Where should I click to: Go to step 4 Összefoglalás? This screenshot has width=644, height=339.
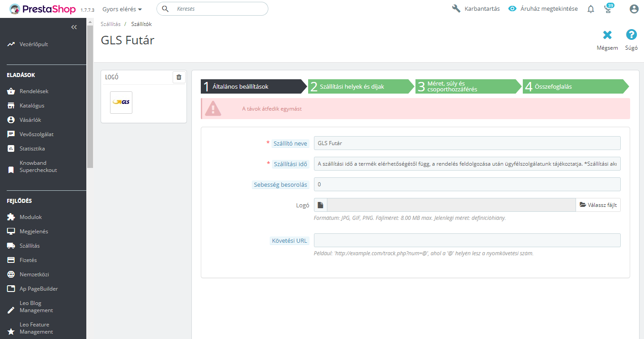(x=576, y=86)
